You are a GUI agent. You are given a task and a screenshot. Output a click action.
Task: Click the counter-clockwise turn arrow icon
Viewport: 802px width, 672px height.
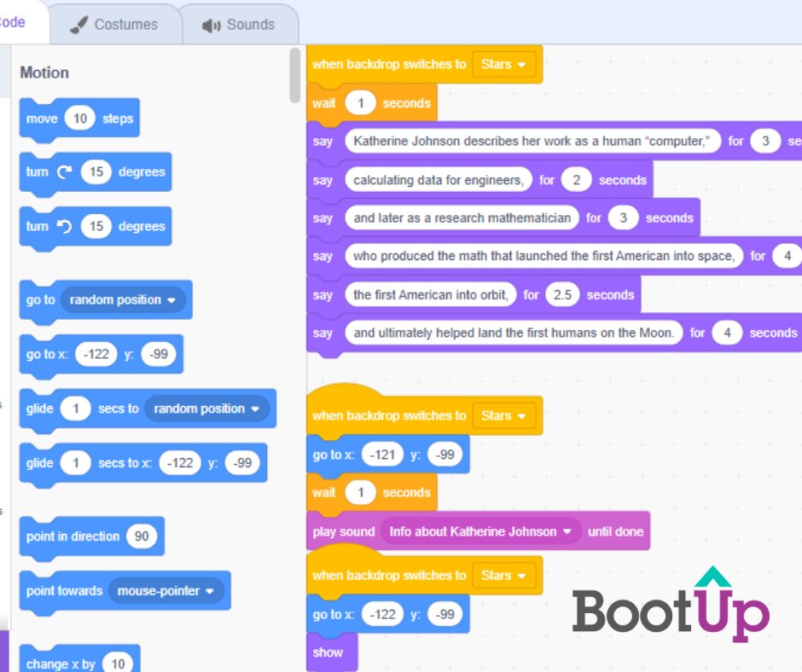pyautogui.click(x=65, y=226)
